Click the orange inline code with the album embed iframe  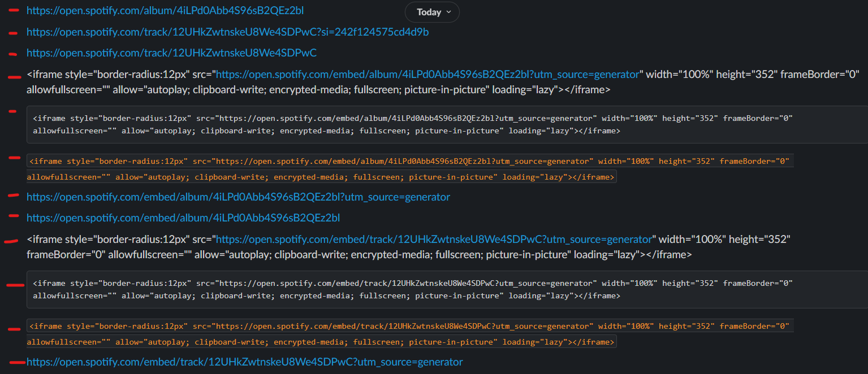[410, 169]
